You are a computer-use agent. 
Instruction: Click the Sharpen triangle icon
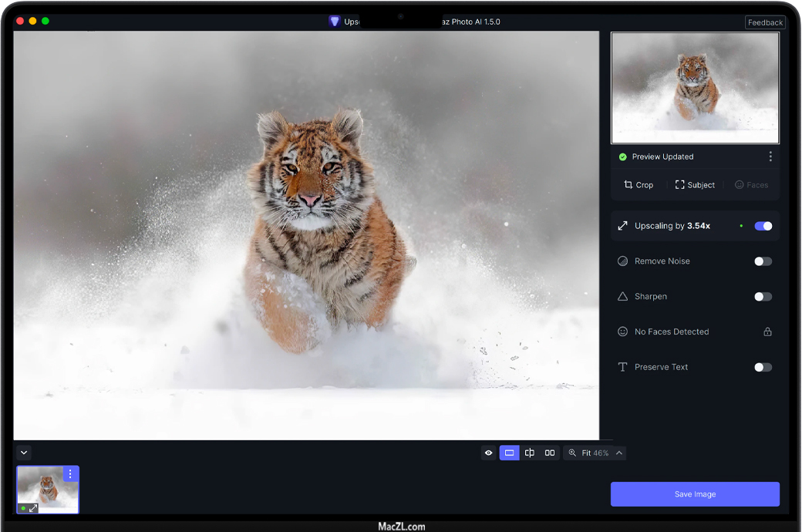(622, 297)
